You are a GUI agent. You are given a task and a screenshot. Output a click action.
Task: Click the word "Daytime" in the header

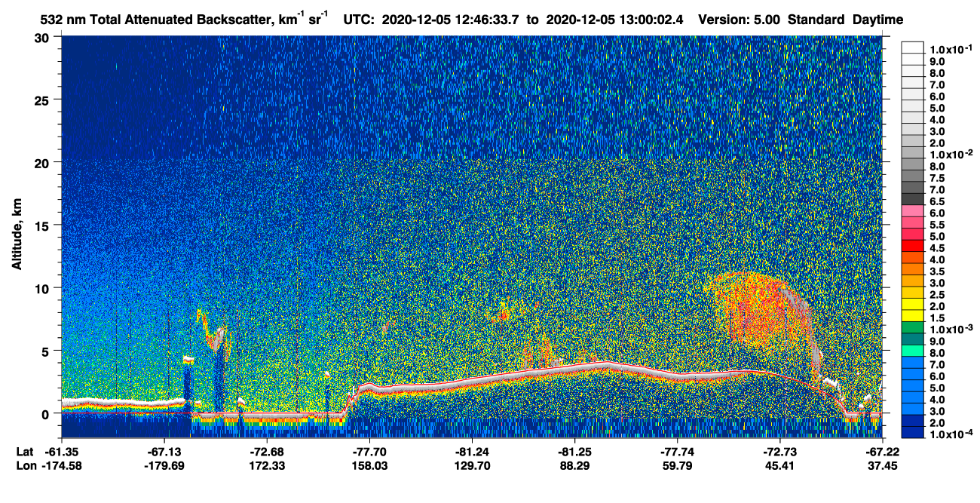[x=877, y=20]
